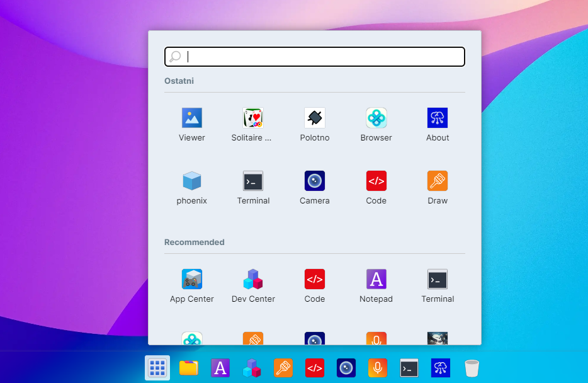This screenshot has width=588, height=383.
Task: Open partially visible Browser icon in Recommended
Action: tap(191, 338)
